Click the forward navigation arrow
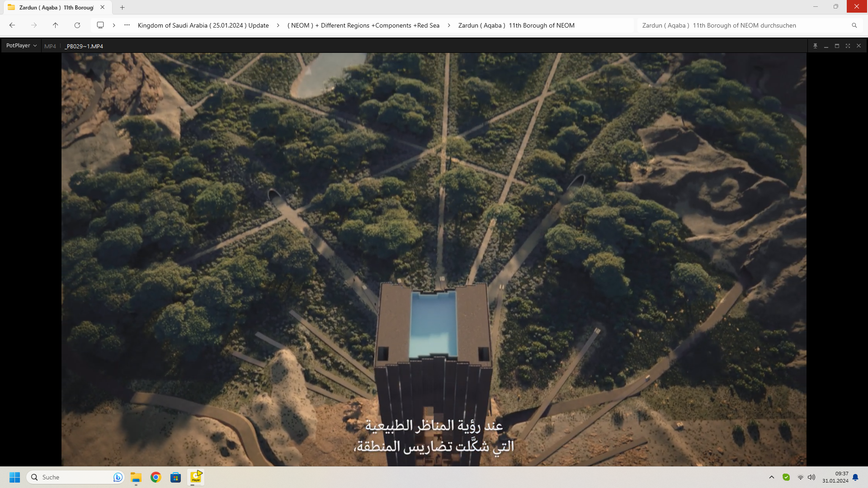This screenshot has width=868, height=488. pyautogui.click(x=34, y=25)
